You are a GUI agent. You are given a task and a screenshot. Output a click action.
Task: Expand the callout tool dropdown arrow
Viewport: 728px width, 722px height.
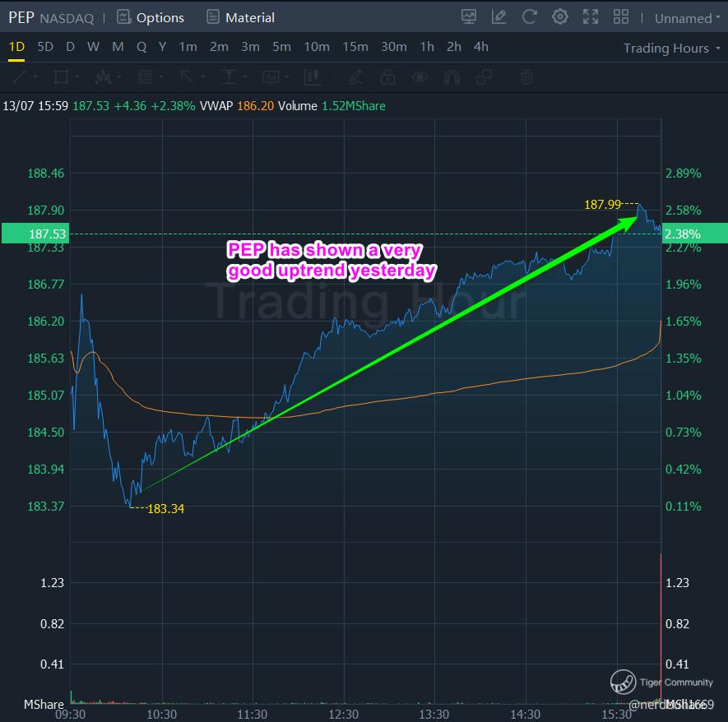pos(287,76)
